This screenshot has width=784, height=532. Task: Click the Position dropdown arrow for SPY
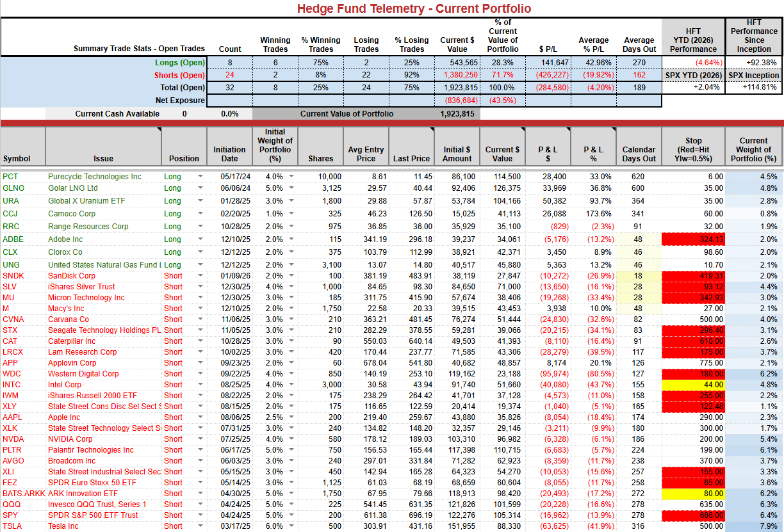click(x=200, y=515)
